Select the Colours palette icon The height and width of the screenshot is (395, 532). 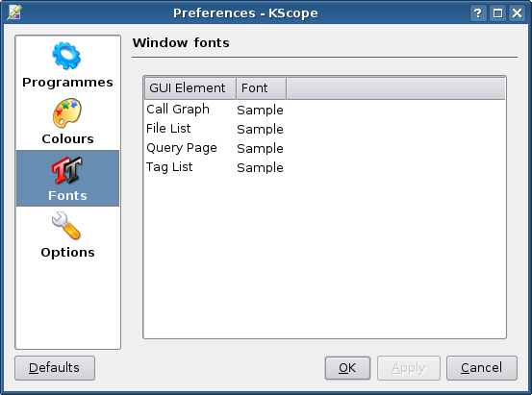tap(66, 113)
